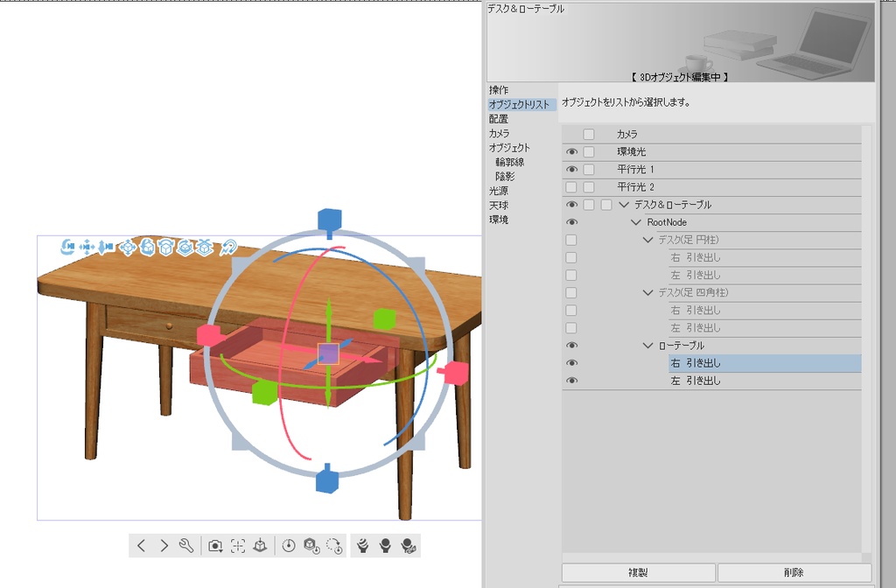This screenshot has width=896, height=588.
Task: Toggle the lock checkbox for 環境光
Action: [589, 152]
